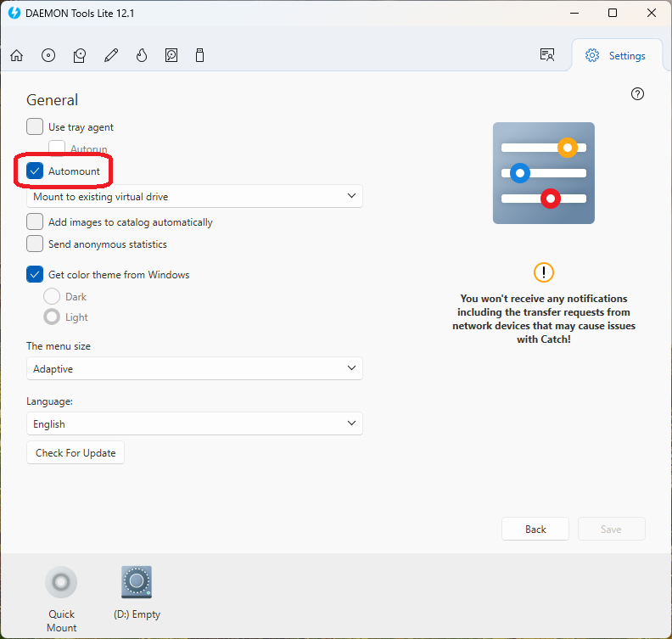
Task: Open the image editor disc-file icon
Action: point(80,55)
